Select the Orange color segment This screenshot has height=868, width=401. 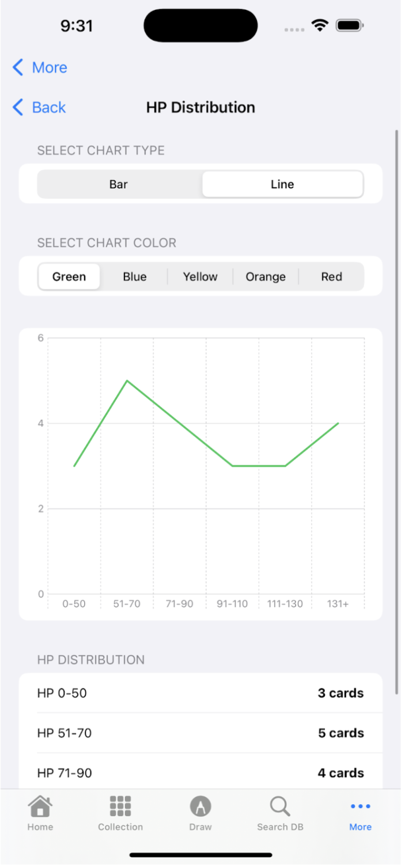click(266, 277)
